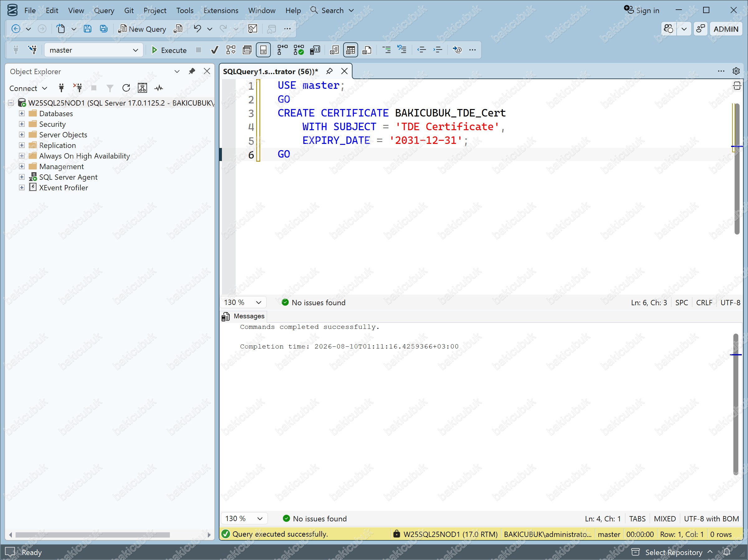Click the Increase Indent icon

[x=438, y=50]
